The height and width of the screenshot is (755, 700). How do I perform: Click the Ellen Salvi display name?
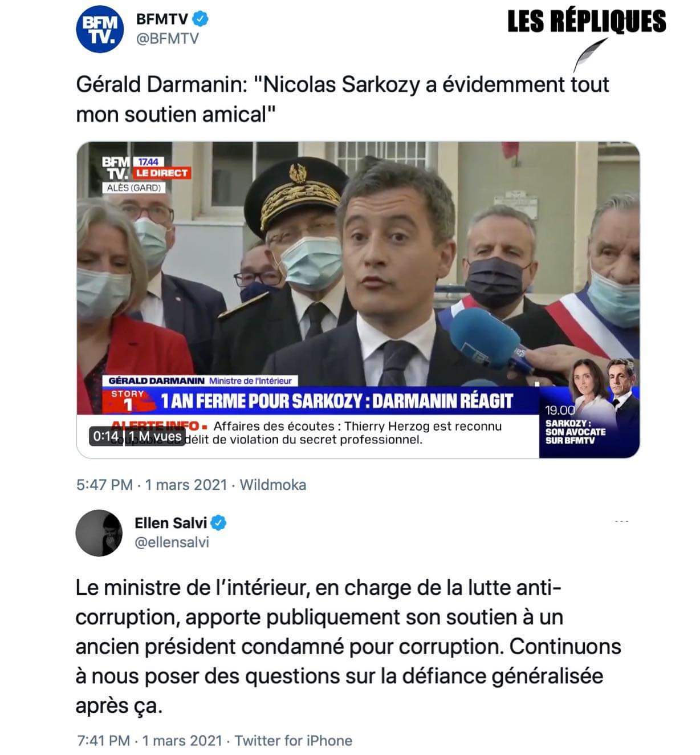171,522
